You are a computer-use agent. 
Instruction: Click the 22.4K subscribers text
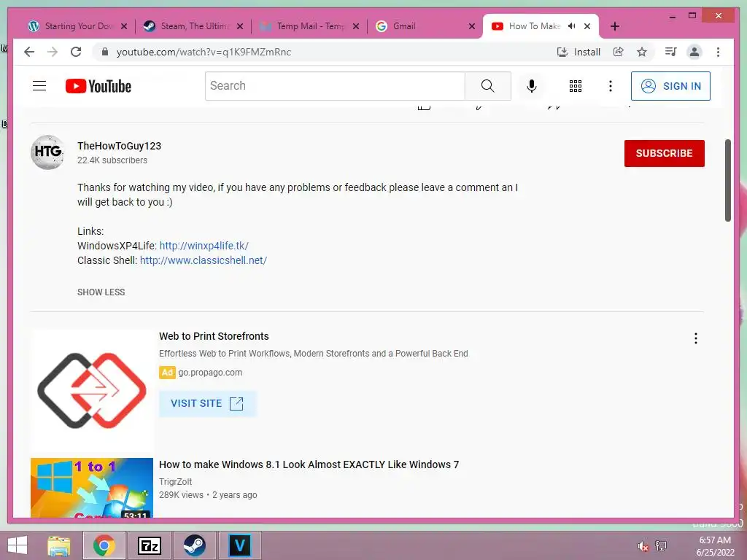(112, 160)
